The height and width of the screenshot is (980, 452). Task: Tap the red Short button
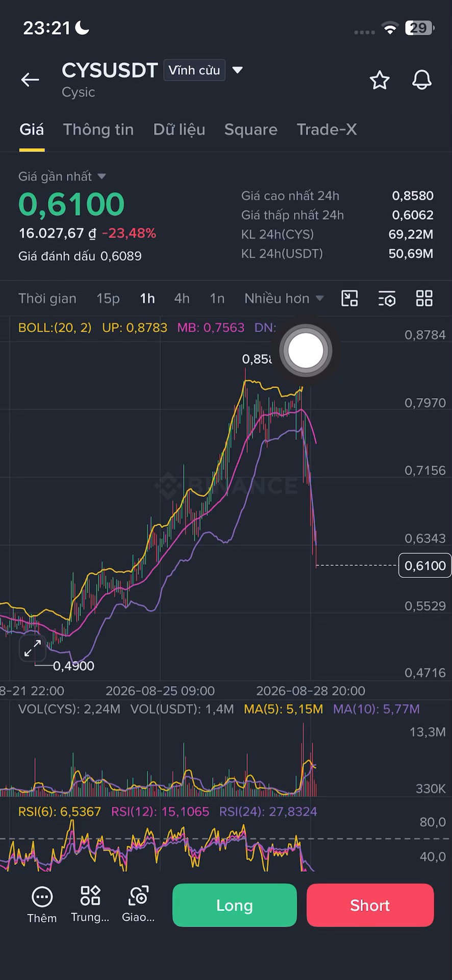(370, 905)
